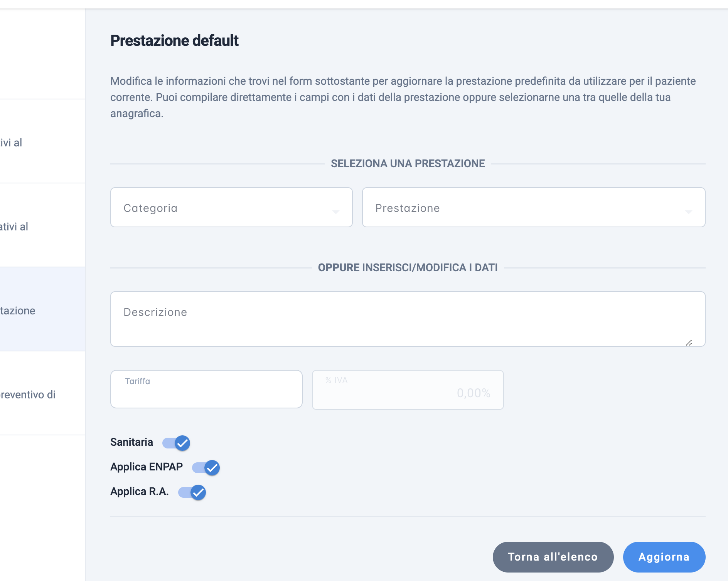This screenshot has width=728, height=581.
Task: Click the Descrizione text area
Action: coord(408,319)
